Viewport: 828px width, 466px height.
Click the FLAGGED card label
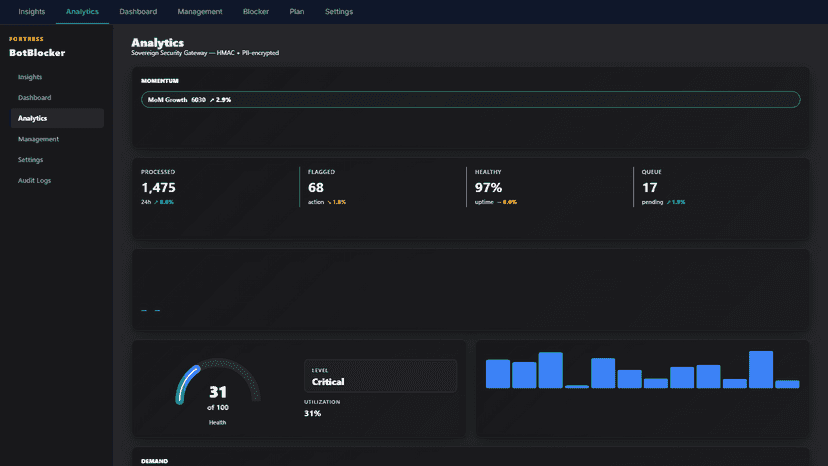click(321, 172)
